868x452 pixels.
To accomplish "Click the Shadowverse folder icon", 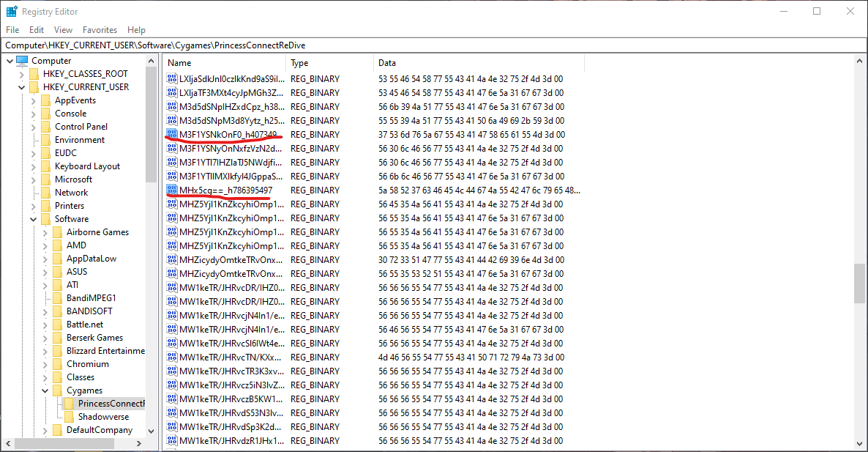I will tap(69, 417).
